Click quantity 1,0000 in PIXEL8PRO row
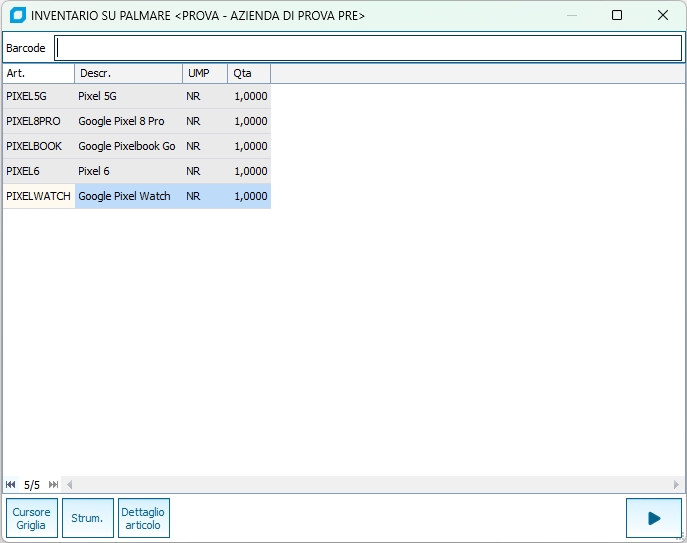 251,121
